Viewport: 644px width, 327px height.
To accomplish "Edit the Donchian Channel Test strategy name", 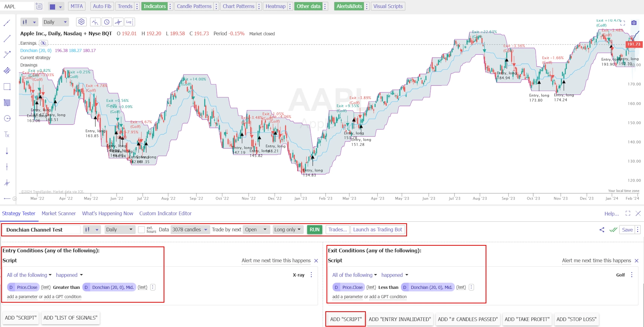I will click(42, 230).
